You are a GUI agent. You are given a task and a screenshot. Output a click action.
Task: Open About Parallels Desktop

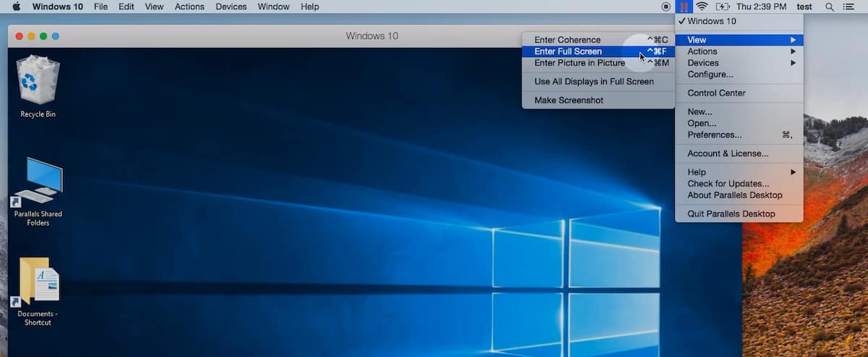pyautogui.click(x=739, y=196)
